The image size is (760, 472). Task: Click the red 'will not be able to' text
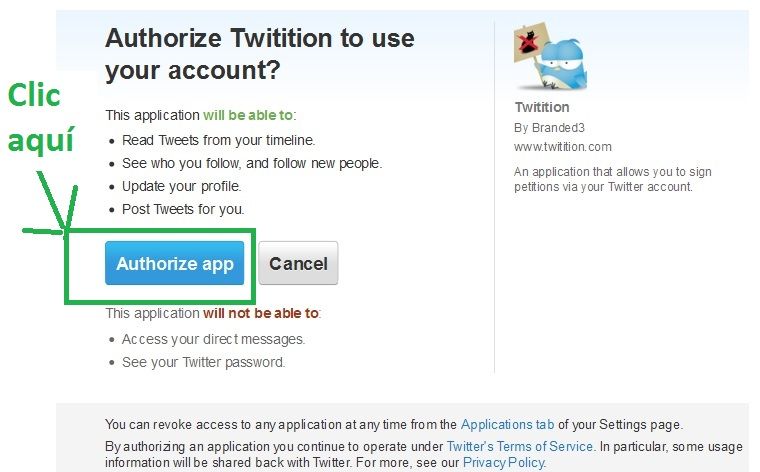click(261, 313)
